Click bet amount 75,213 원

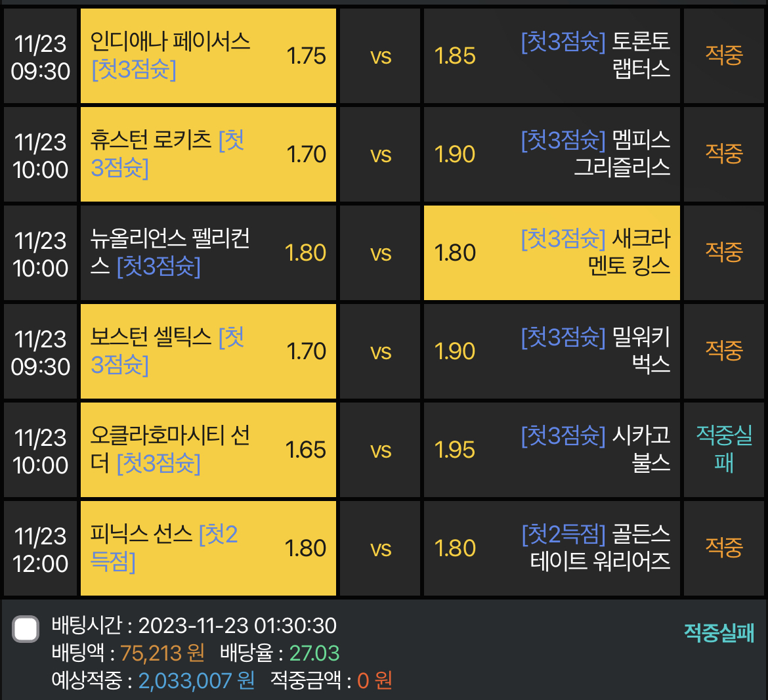162,653
